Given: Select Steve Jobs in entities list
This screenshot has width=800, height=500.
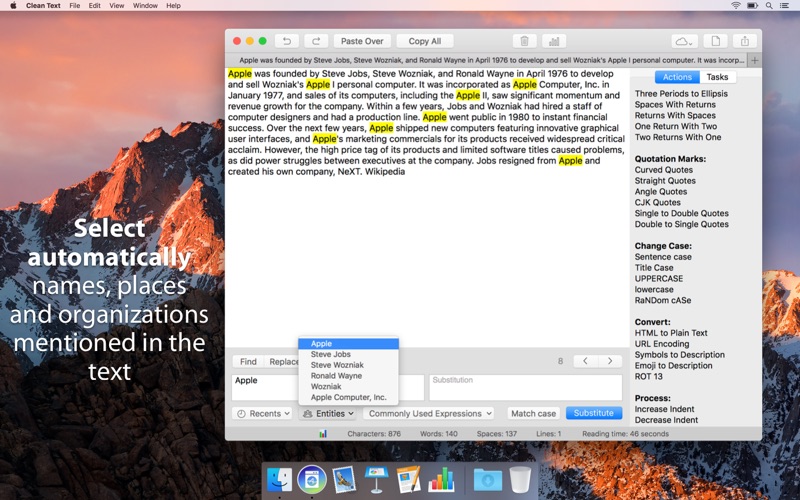Looking at the screenshot, I should 348,354.
